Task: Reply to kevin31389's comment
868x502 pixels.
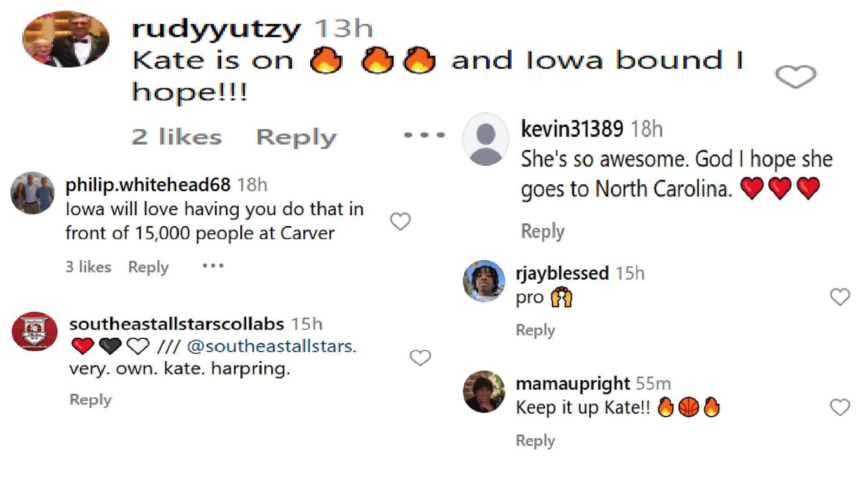Action: coord(541,231)
